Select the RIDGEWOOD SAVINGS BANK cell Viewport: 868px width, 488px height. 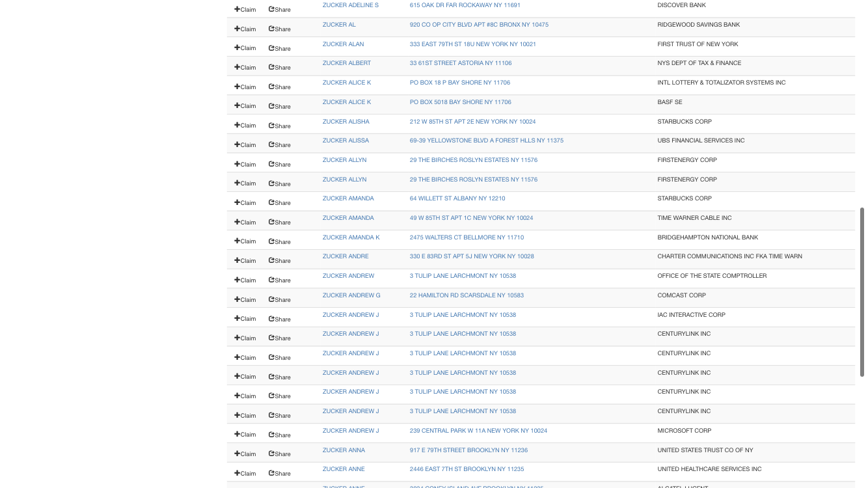click(699, 25)
